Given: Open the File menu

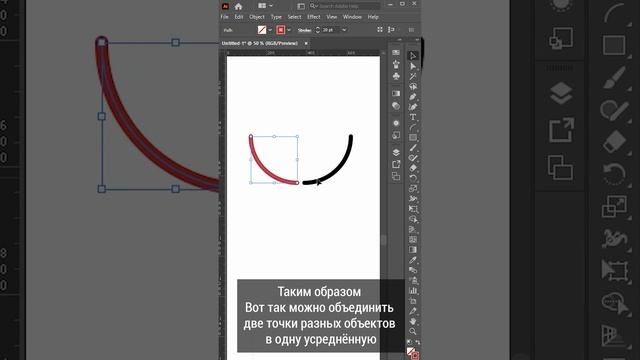Looking at the screenshot, I should click(224, 17).
